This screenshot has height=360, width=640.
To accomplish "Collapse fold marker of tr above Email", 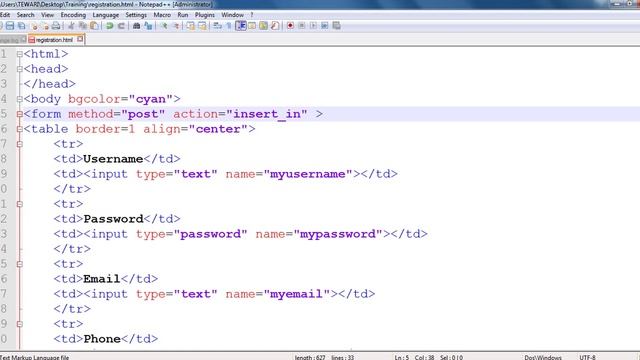I will tap(20, 264).
